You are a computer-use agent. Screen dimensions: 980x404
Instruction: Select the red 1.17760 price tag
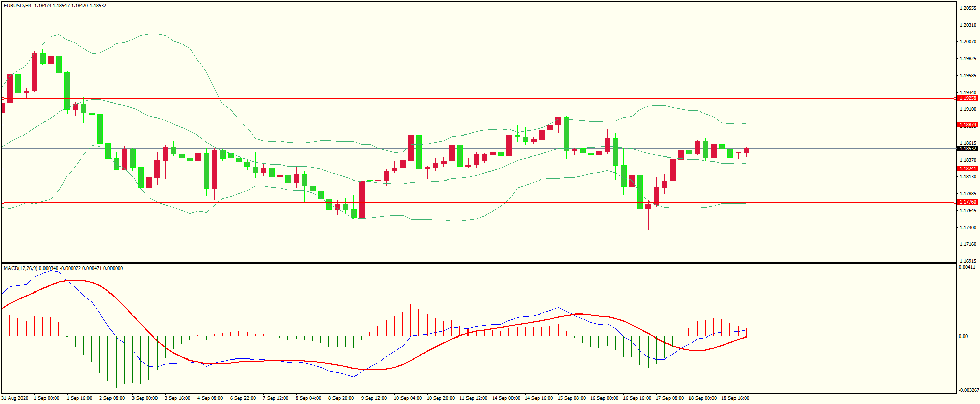tap(968, 202)
